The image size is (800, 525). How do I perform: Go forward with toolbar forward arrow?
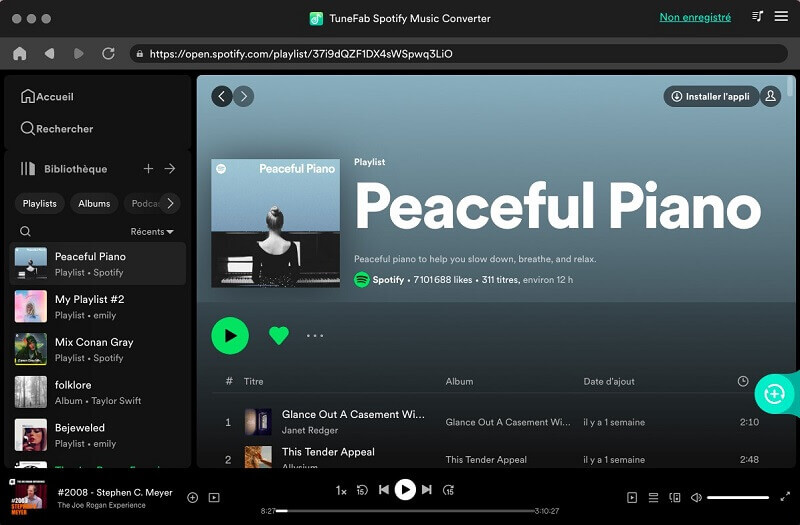(x=79, y=54)
